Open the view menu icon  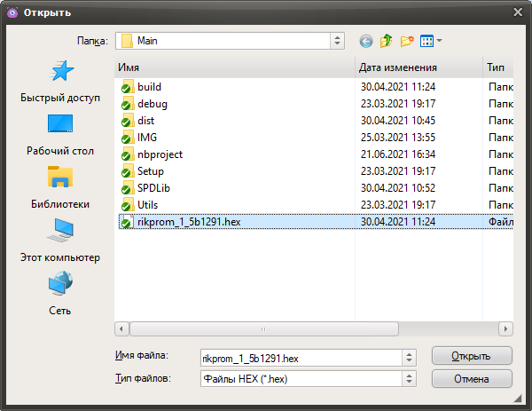tap(431, 41)
